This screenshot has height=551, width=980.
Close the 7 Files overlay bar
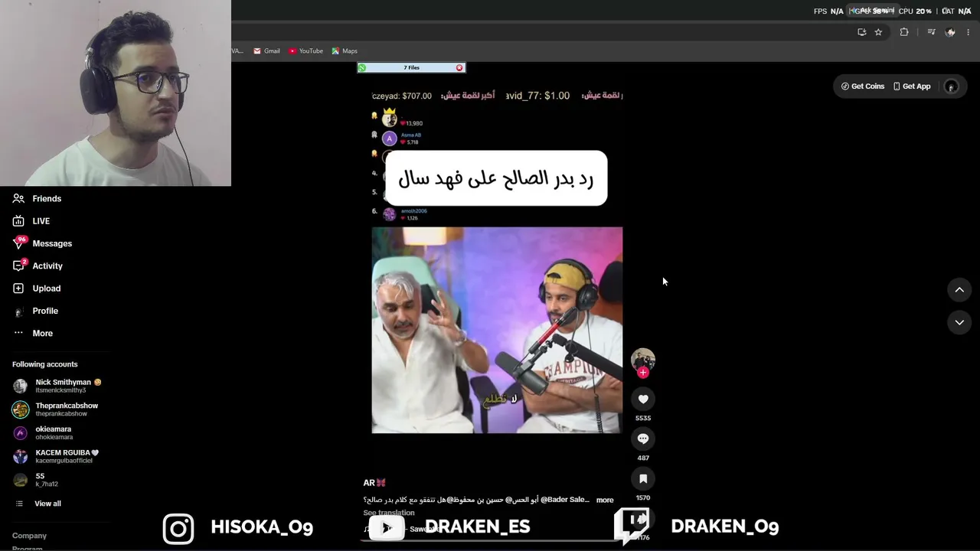[459, 67]
